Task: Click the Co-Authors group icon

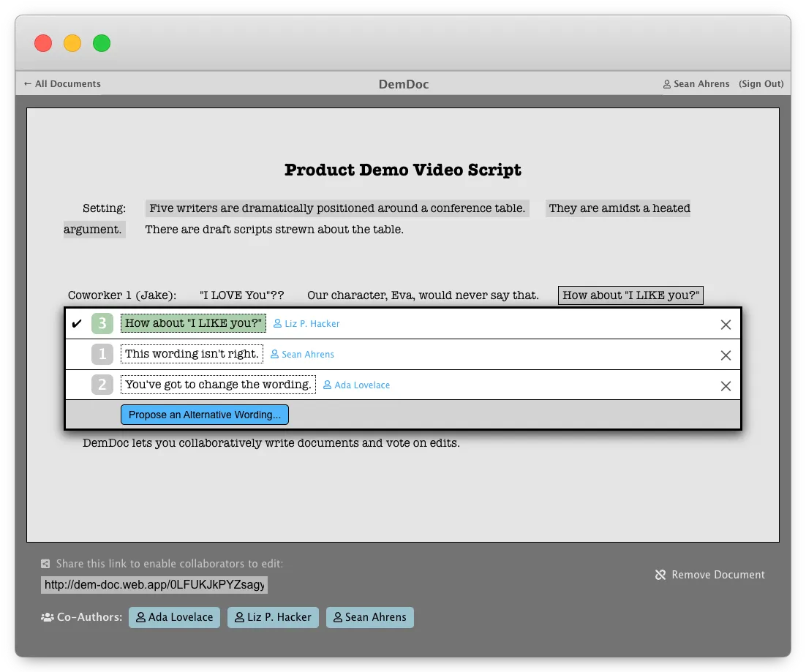Action: [x=47, y=617]
